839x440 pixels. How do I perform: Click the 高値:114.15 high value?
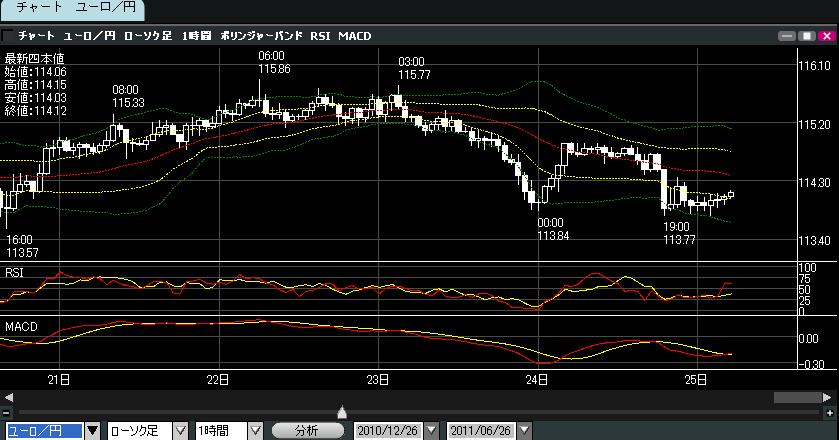pyautogui.click(x=36, y=85)
